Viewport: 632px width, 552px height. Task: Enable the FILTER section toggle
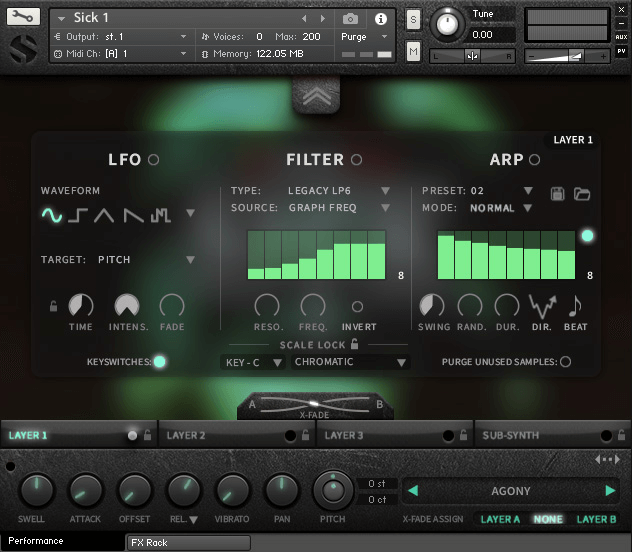coord(357,160)
